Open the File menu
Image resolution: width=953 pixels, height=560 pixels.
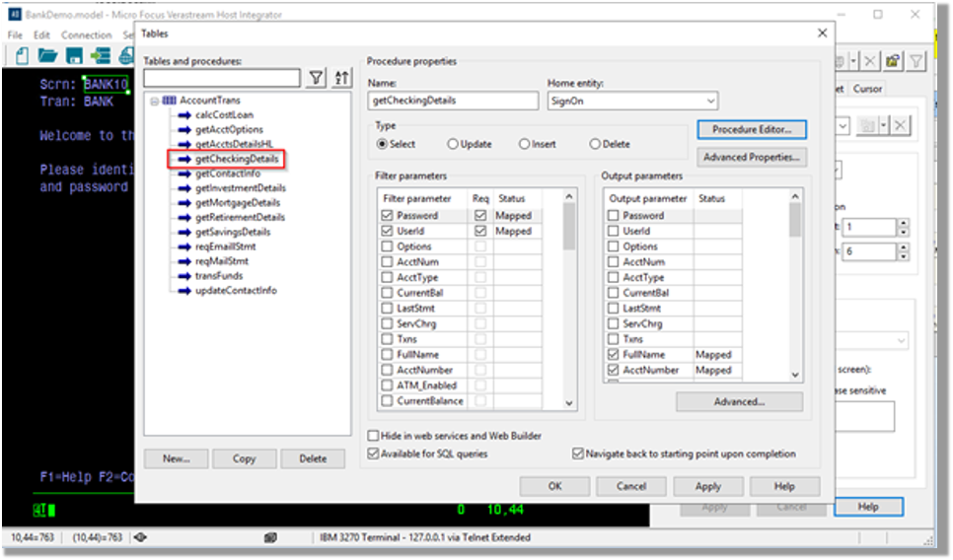click(15, 35)
